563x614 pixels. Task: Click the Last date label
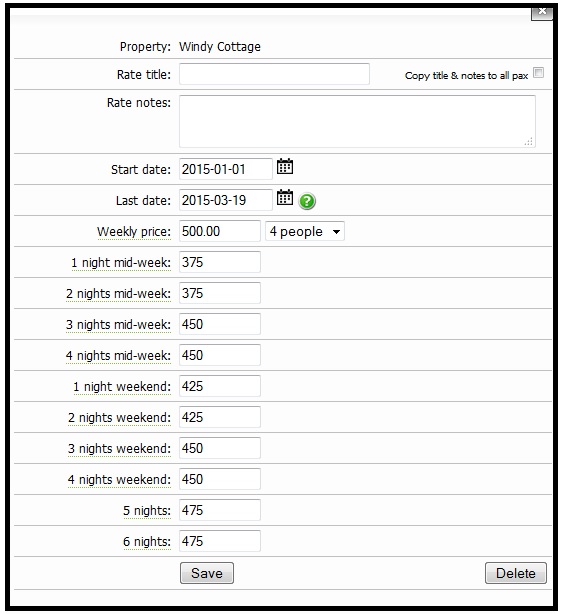143,200
